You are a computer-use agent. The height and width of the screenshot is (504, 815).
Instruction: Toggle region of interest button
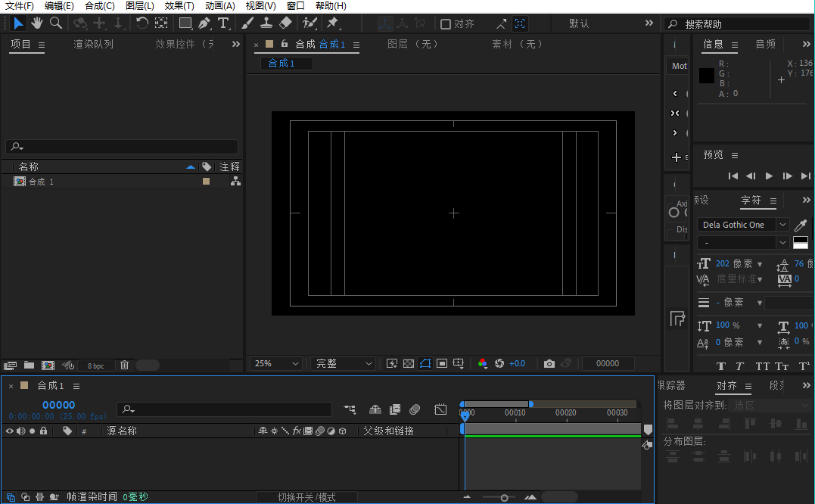point(442,364)
